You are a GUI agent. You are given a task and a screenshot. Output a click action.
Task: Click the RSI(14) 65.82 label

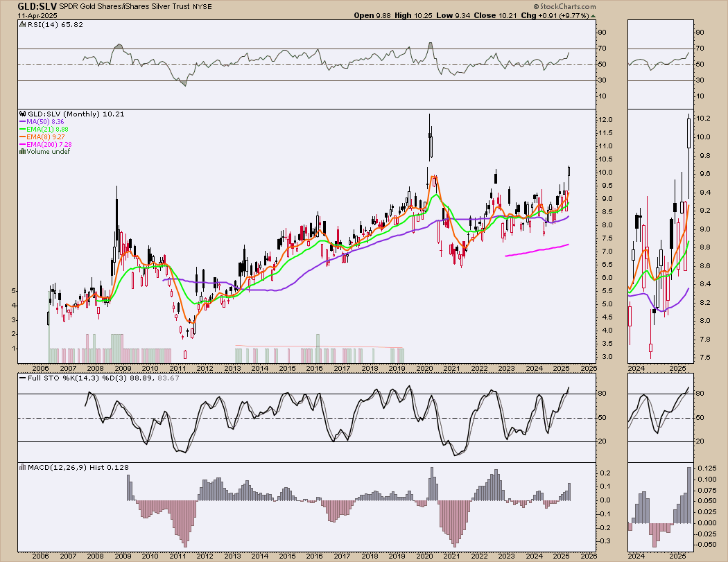[55, 24]
